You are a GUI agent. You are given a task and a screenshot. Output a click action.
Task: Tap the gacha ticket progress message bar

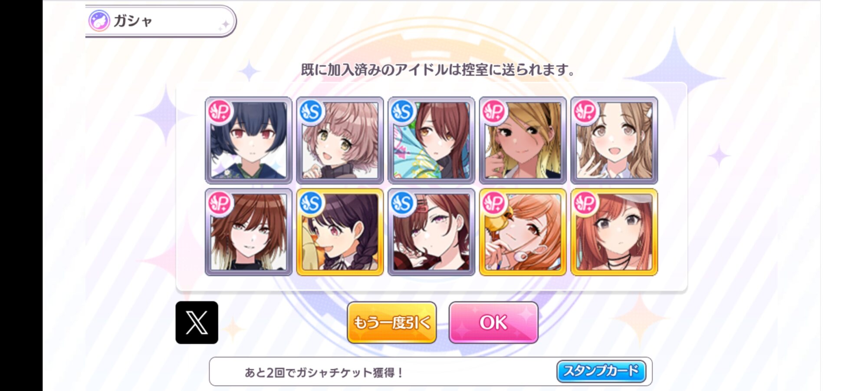coord(431,371)
